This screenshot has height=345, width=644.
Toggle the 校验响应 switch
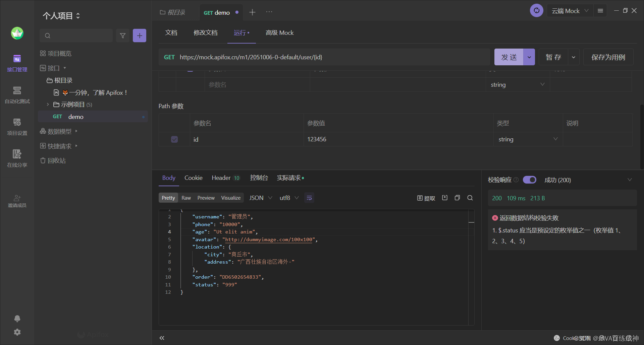530,180
